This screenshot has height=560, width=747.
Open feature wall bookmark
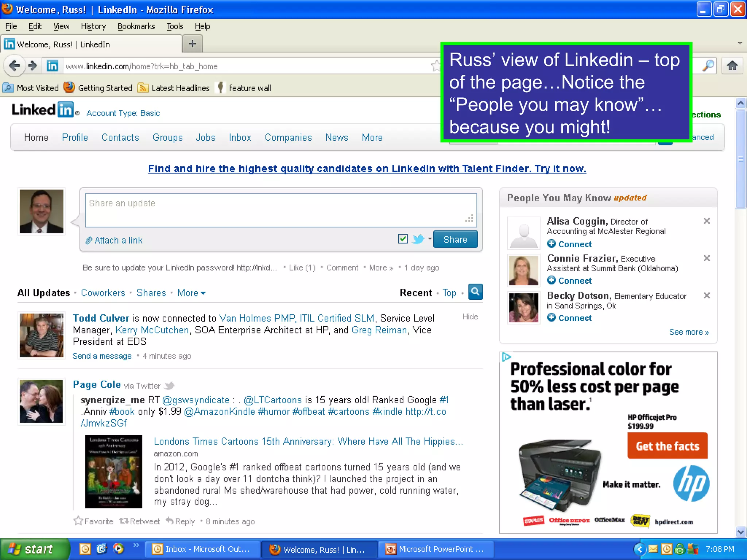244,88
